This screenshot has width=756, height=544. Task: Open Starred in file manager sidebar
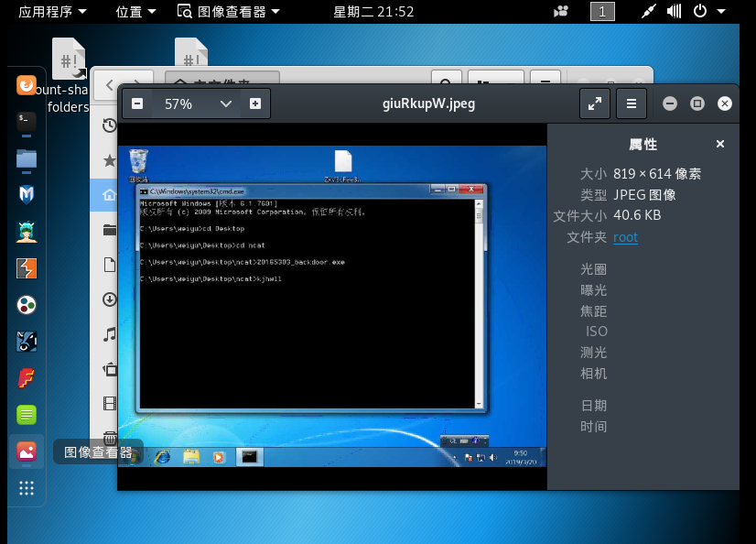click(x=110, y=160)
